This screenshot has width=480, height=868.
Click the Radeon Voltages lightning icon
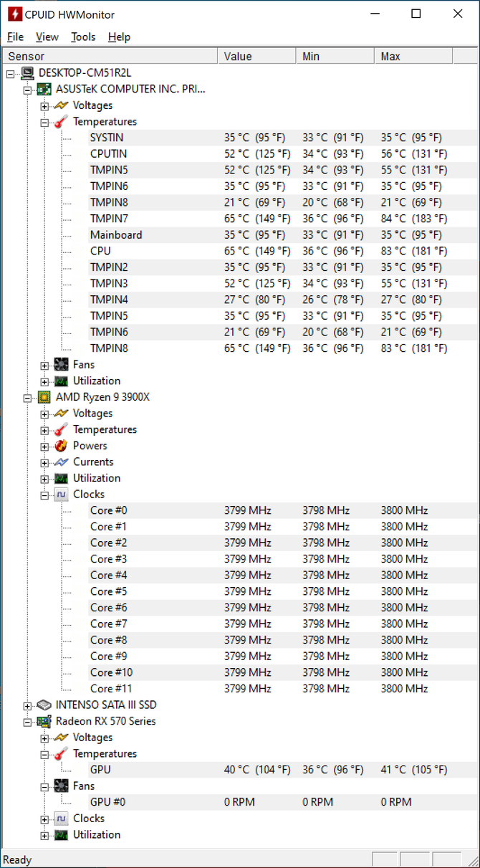pyautogui.click(x=62, y=738)
